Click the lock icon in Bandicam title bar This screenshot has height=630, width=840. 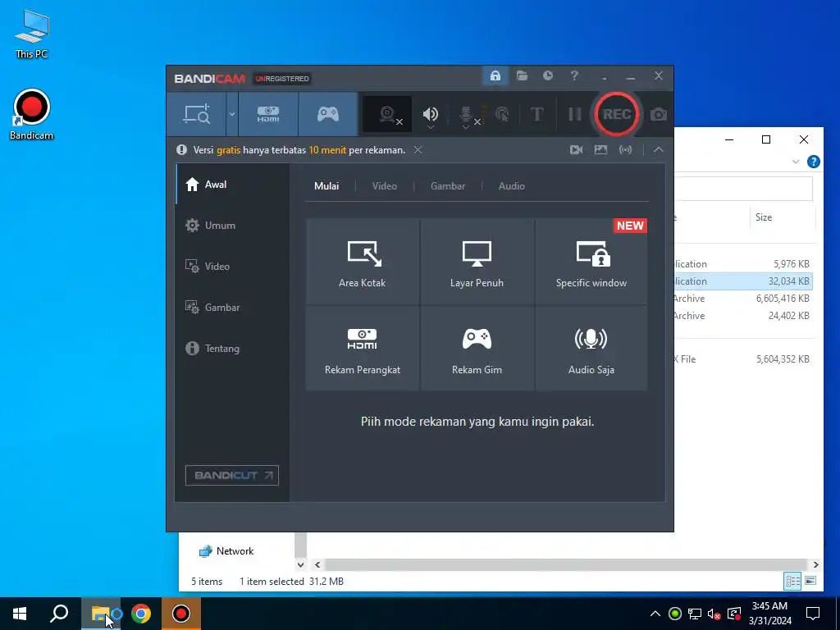[x=495, y=76]
